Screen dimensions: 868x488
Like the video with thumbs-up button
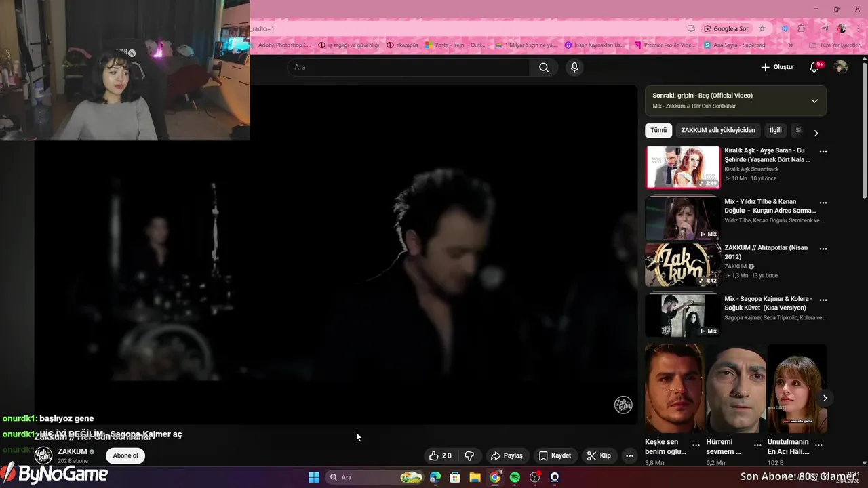(x=441, y=455)
